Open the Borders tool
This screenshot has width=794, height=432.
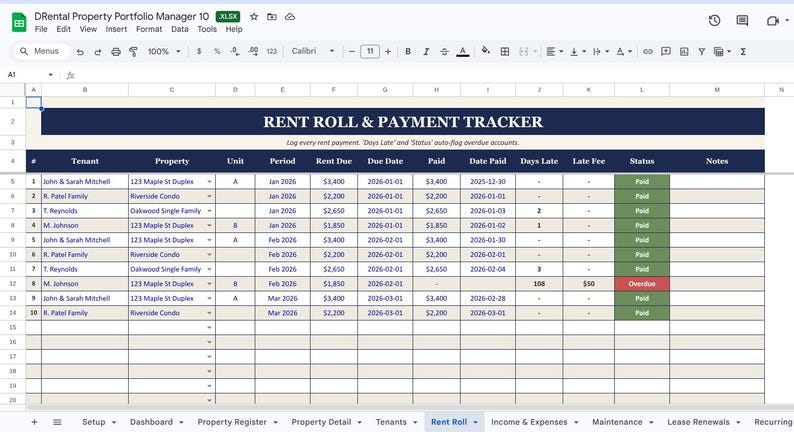click(505, 52)
